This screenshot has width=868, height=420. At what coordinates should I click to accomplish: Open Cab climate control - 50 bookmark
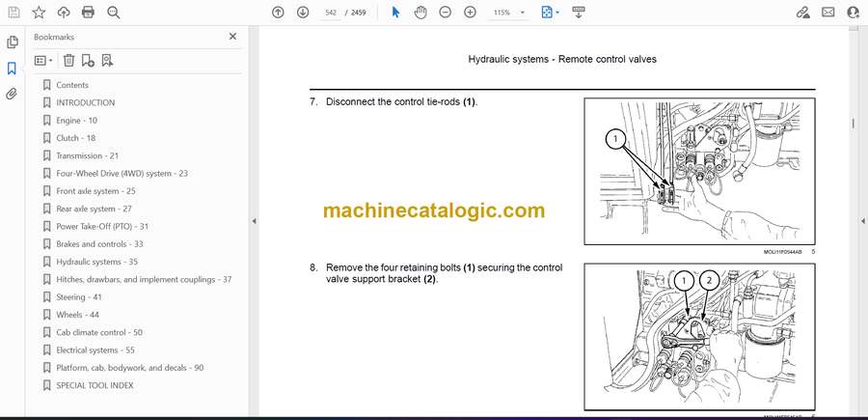click(x=99, y=332)
